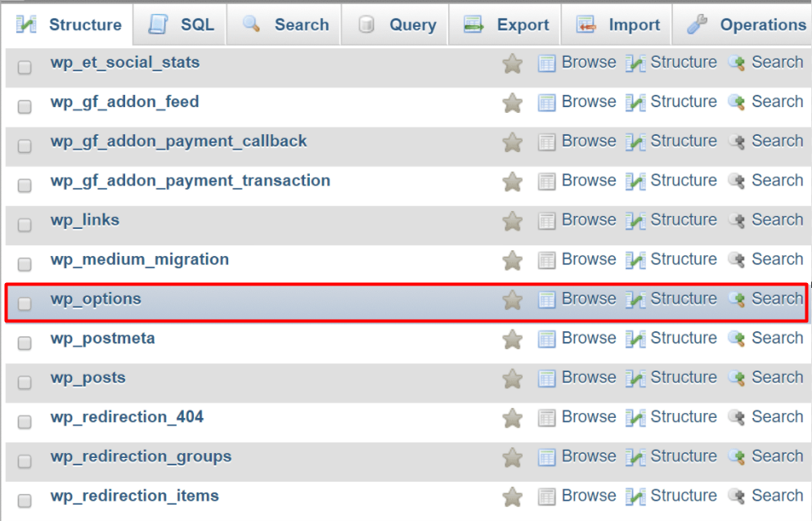Select the wp_postmeta checkbox
The width and height of the screenshot is (812, 521).
[25, 343]
